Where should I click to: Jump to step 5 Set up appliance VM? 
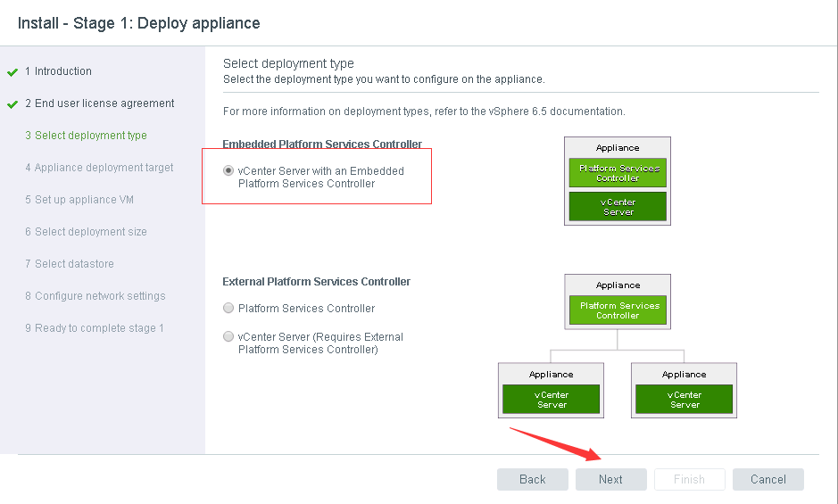pyautogui.click(x=79, y=199)
